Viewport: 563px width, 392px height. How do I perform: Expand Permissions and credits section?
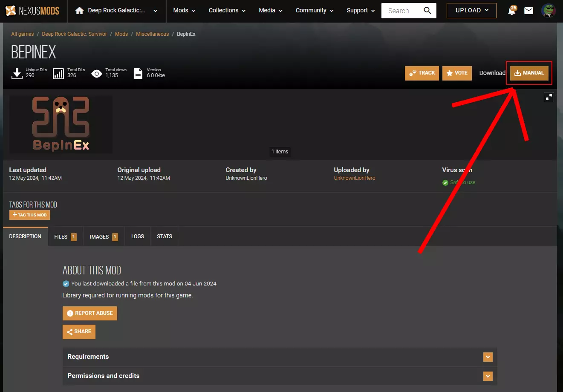(x=280, y=376)
